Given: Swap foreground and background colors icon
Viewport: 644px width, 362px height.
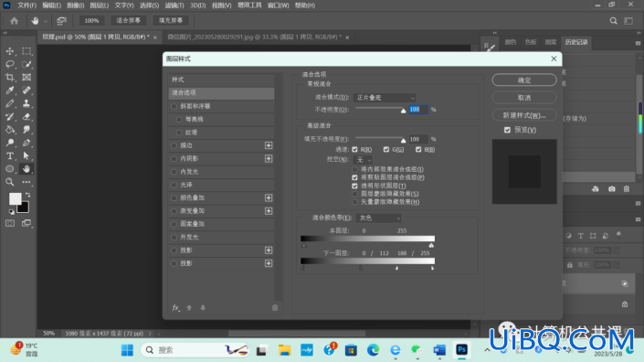Looking at the screenshot, I should coord(28,195).
